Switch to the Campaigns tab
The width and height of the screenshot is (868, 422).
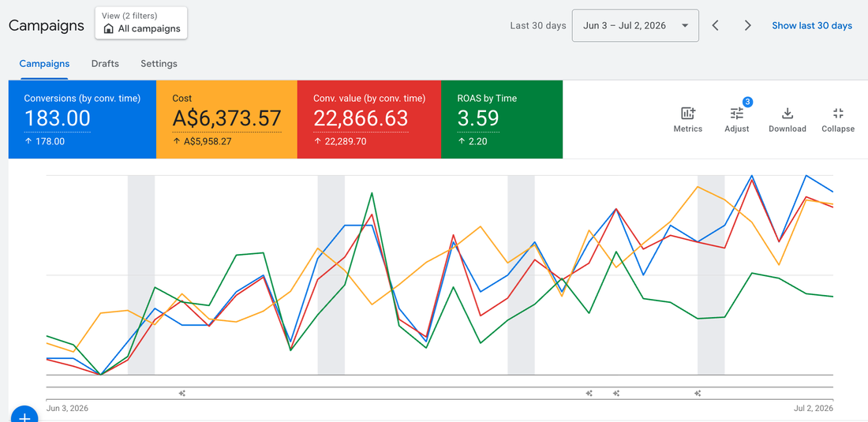point(44,64)
